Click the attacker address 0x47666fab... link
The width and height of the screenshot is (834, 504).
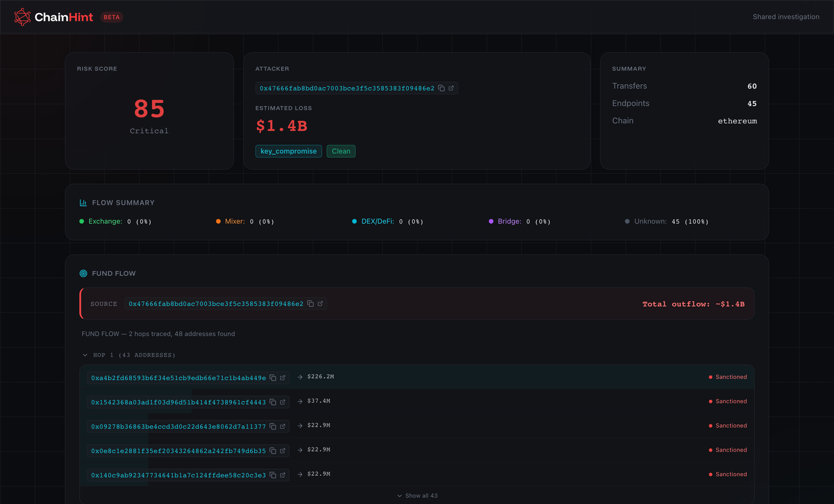(x=347, y=88)
